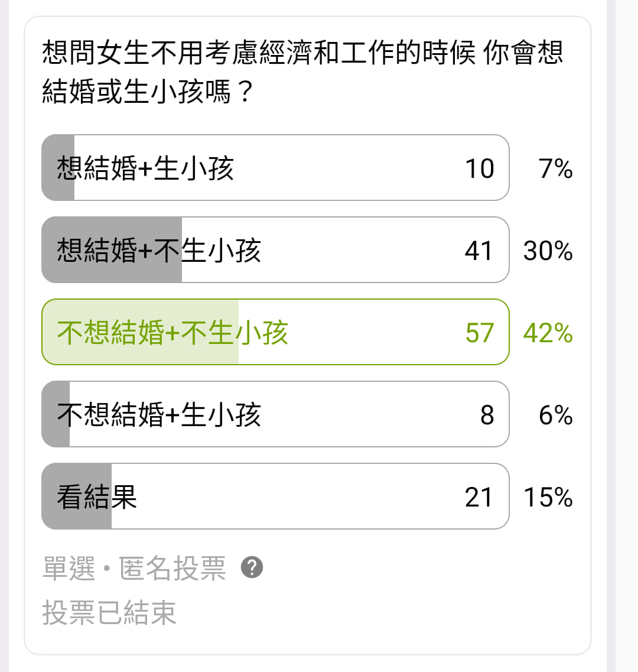Tap the green 42% percentage
638x672 pixels.
548,333
